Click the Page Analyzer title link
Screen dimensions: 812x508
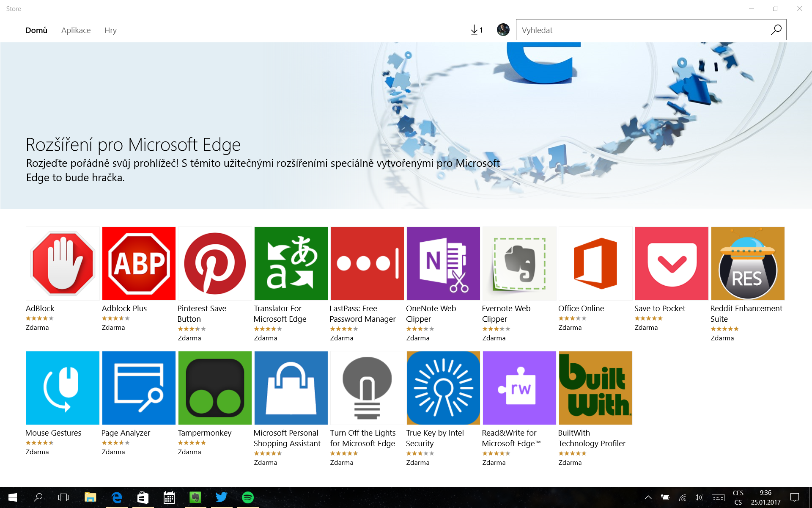point(126,433)
